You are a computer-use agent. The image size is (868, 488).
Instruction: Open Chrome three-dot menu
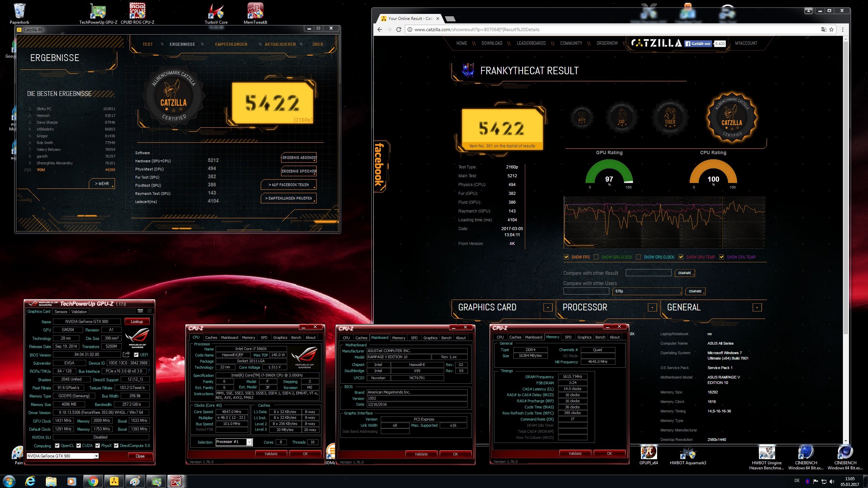click(x=843, y=29)
